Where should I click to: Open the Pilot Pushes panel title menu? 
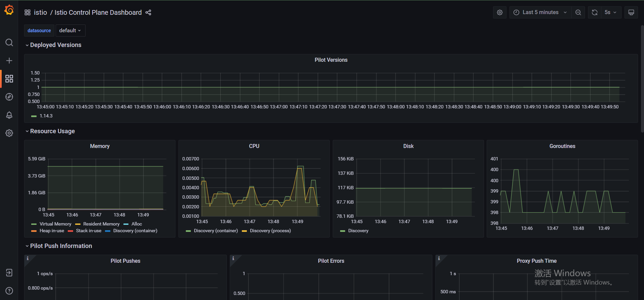tap(125, 261)
